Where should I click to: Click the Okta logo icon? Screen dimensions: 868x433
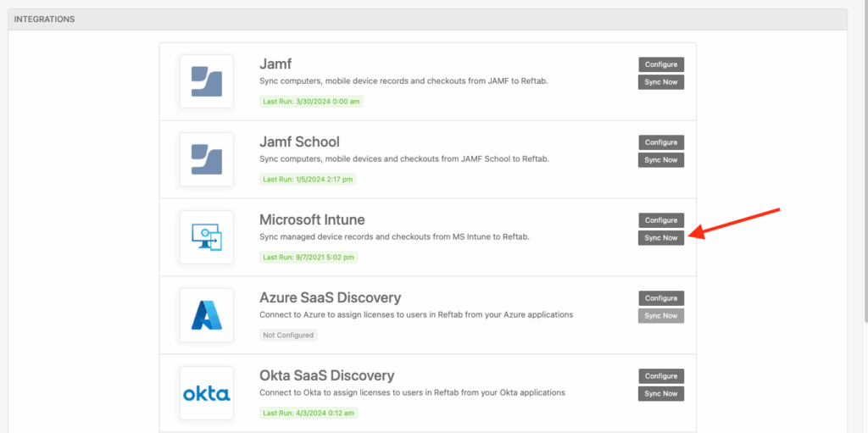click(206, 393)
